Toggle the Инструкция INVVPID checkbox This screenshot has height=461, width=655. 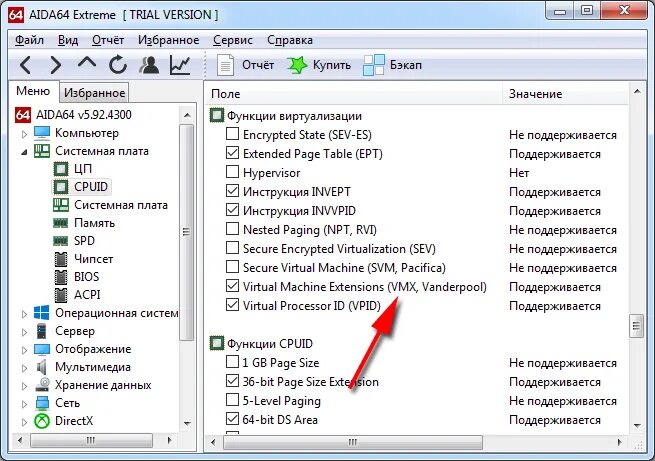coord(232,210)
